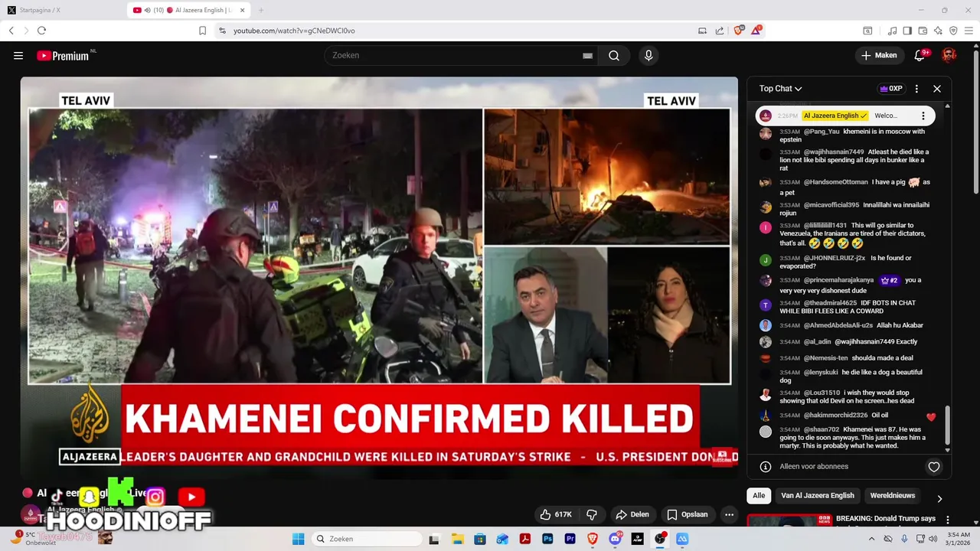Open Brave VPN shield icon
980x551 pixels.
[x=953, y=31]
